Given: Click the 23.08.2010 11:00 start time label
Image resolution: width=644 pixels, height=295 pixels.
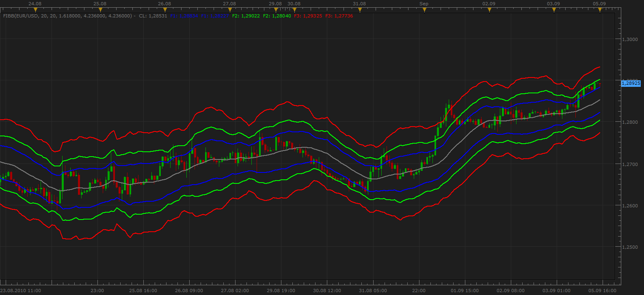Looking at the screenshot, I should (21, 291).
